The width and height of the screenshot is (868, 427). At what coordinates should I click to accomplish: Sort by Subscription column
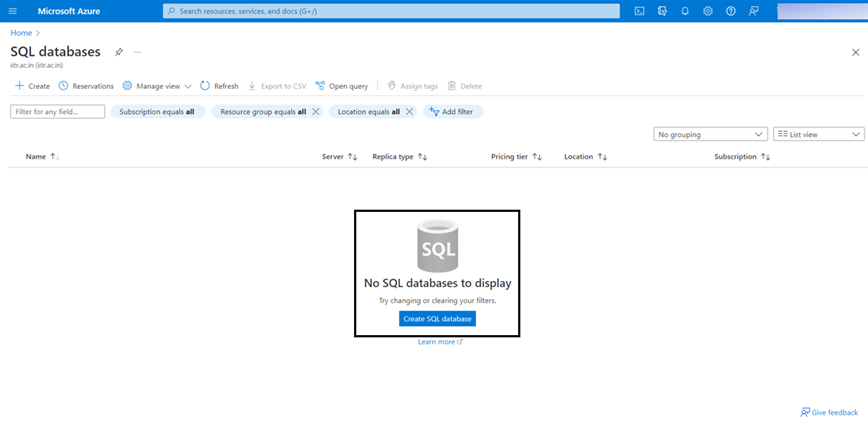coord(742,157)
